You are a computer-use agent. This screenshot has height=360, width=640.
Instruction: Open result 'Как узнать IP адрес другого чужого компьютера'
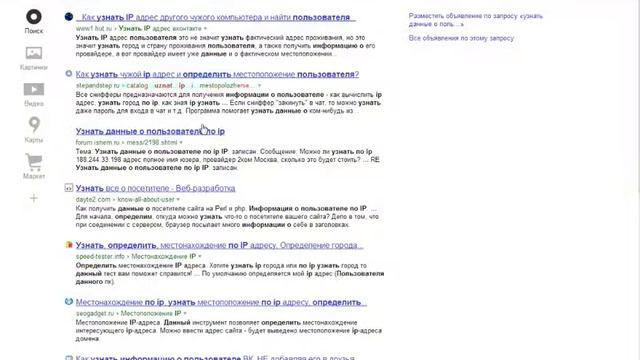[215, 17]
